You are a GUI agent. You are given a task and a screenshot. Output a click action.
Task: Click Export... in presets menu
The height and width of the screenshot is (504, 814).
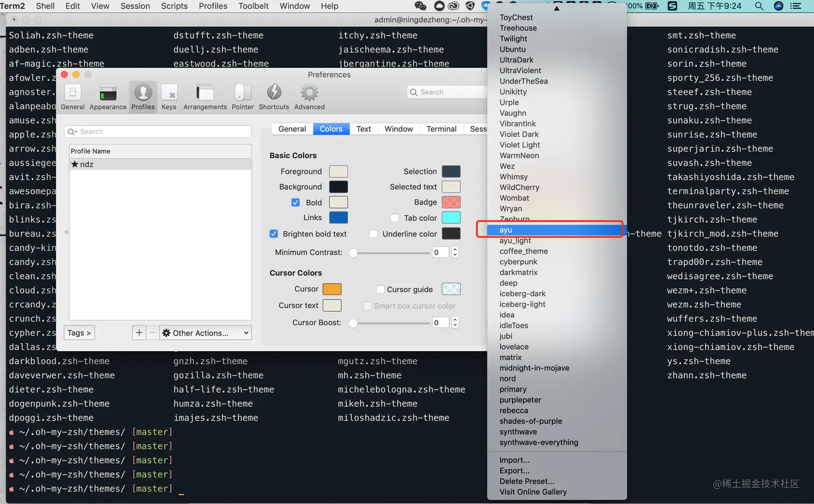pos(557,471)
